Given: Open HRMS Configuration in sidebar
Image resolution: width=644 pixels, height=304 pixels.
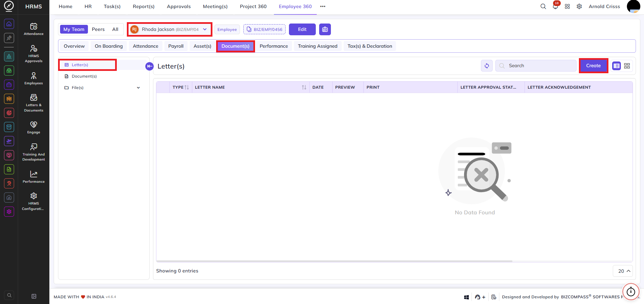Looking at the screenshot, I should pyautogui.click(x=34, y=201).
